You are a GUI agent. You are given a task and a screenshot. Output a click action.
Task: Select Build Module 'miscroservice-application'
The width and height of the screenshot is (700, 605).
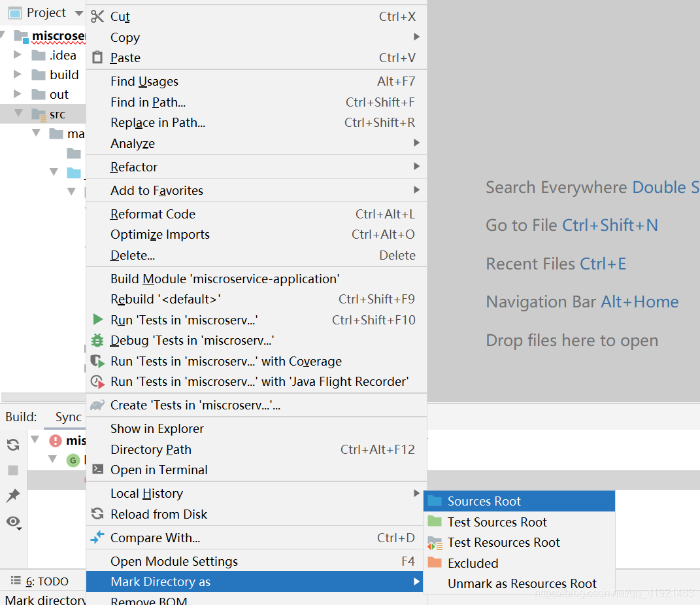(x=256, y=279)
